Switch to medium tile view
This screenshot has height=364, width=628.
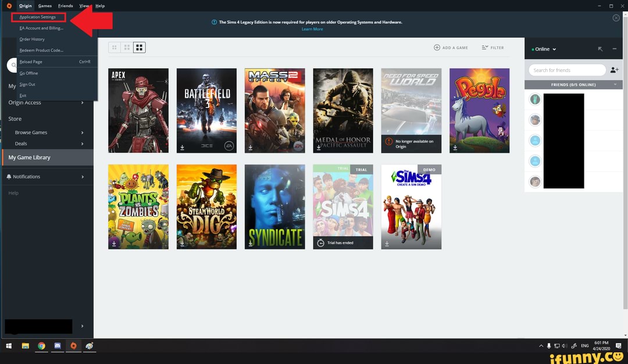point(127,48)
